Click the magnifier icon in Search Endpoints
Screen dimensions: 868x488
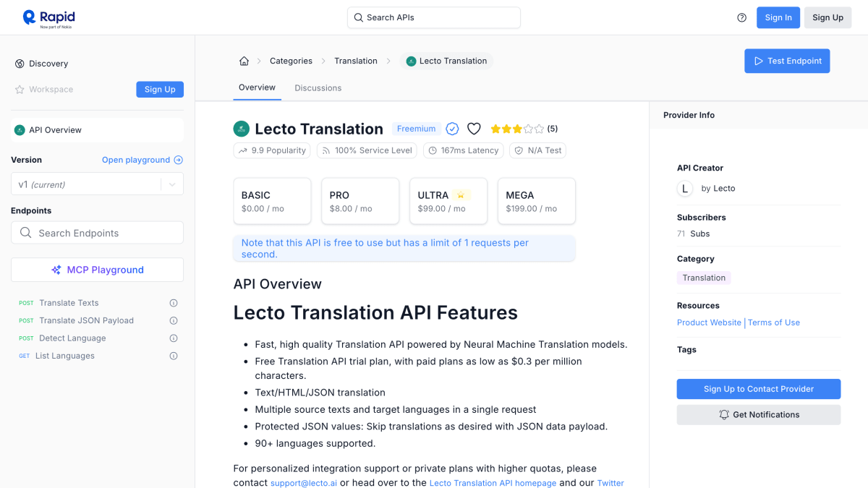coord(25,233)
